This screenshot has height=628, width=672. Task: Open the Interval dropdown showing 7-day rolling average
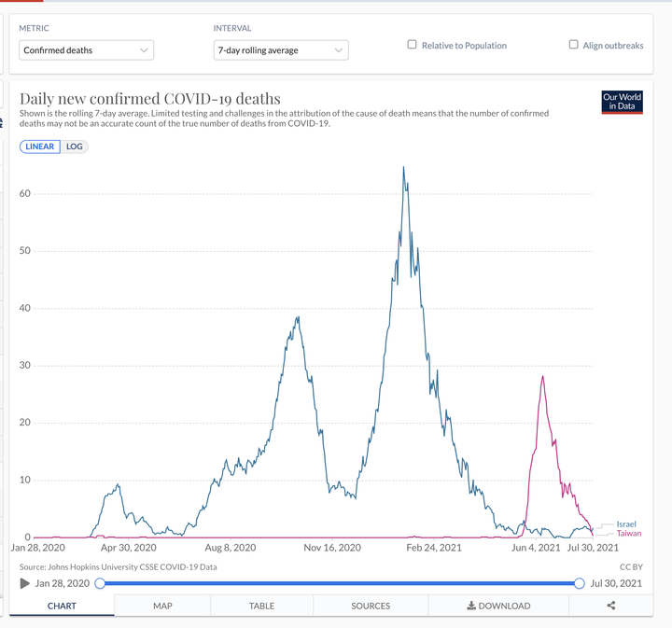[x=281, y=50]
